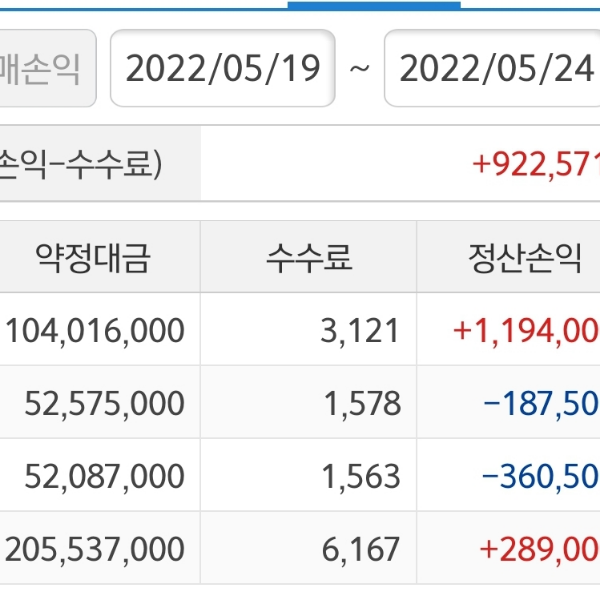The image size is (600, 600).
Task: Select the 1,563 fee cell
Action: click(361, 476)
